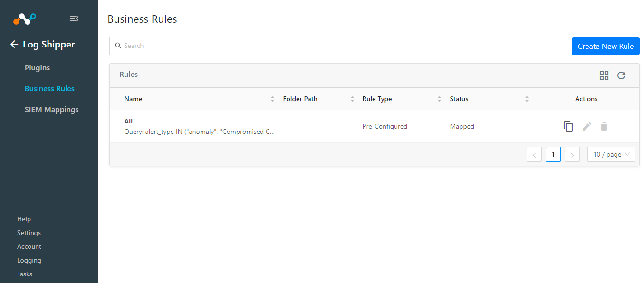The height and width of the screenshot is (283, 644).
Task: Open the SIEM Mappings section
Action: click(x=51, y=109)
